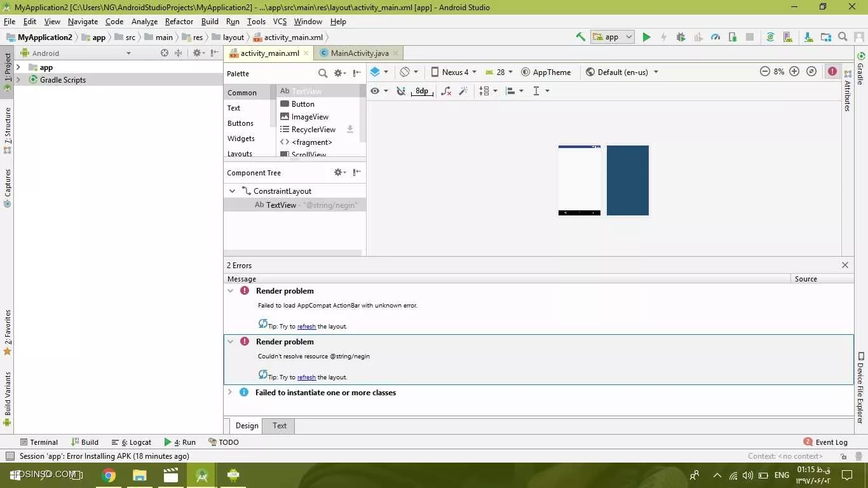Hide the Project tool window
Image resolution: width=868 pixels, height=488 pixels.
215,53
